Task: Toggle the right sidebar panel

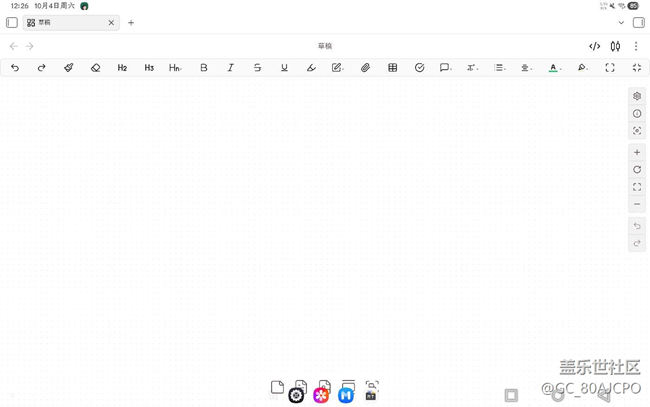Action: [x=638, y=22]
